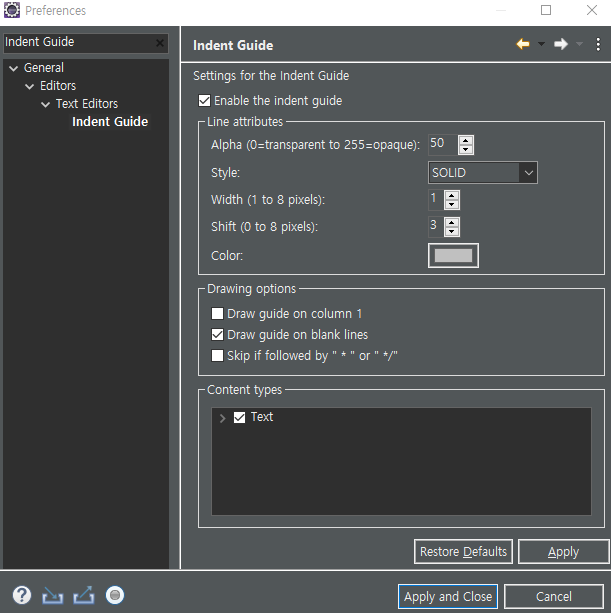Open the Style SOLID dropdown
611x613 pixels.
pos(483,172)
